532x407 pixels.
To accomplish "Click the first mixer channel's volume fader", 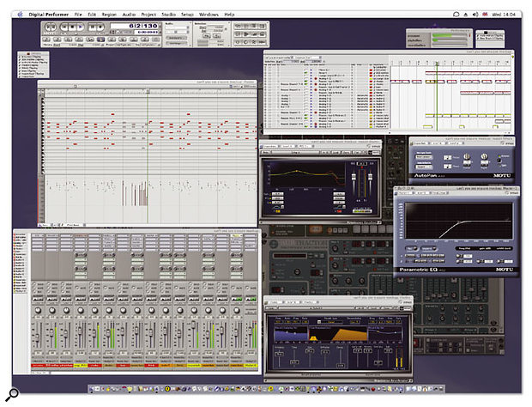I will (x=37, y=337).
